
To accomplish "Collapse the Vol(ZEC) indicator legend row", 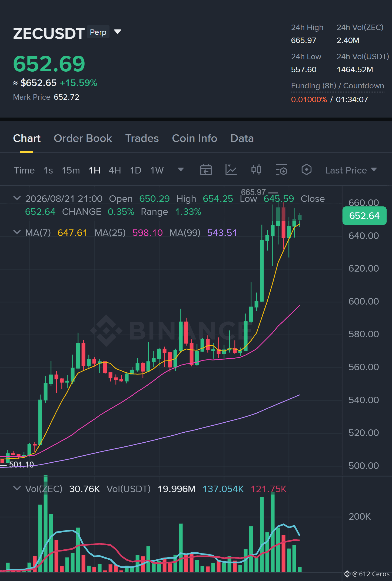I will click(x=17, y=488).
